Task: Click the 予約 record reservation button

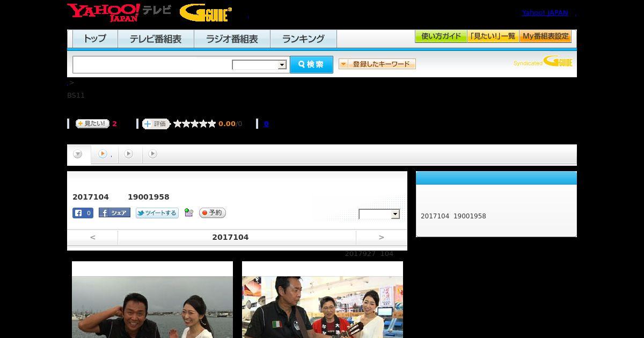Action: point(213,213)
